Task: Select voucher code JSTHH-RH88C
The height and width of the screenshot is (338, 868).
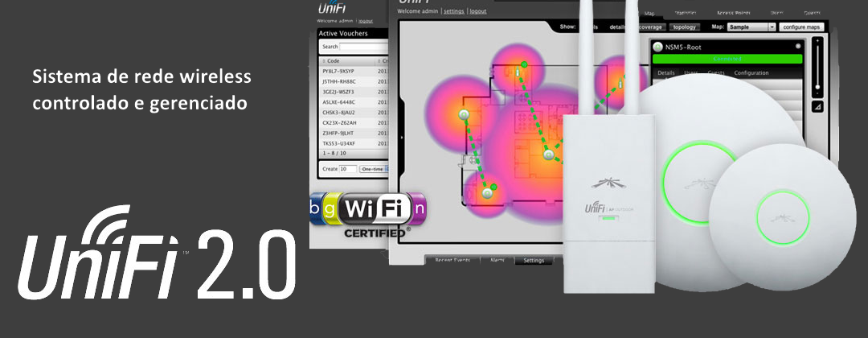Action: pyautogui.click(x=339, y=81)
